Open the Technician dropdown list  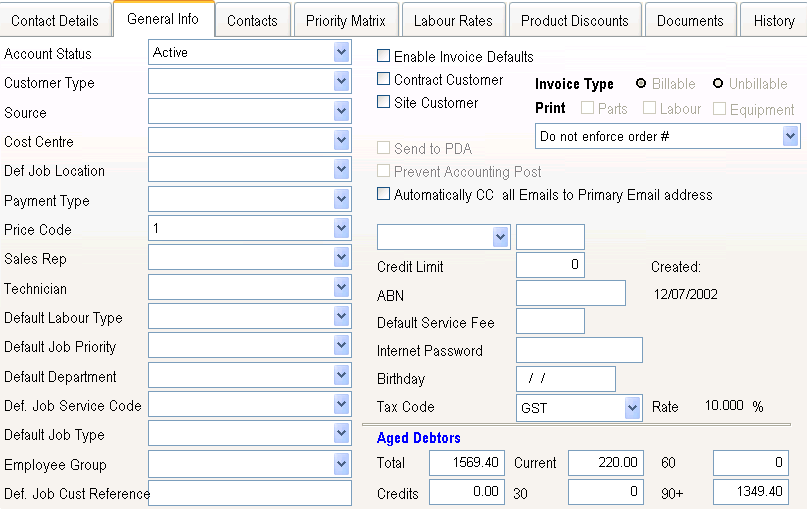pyautogui.click(x=341, y=288)
